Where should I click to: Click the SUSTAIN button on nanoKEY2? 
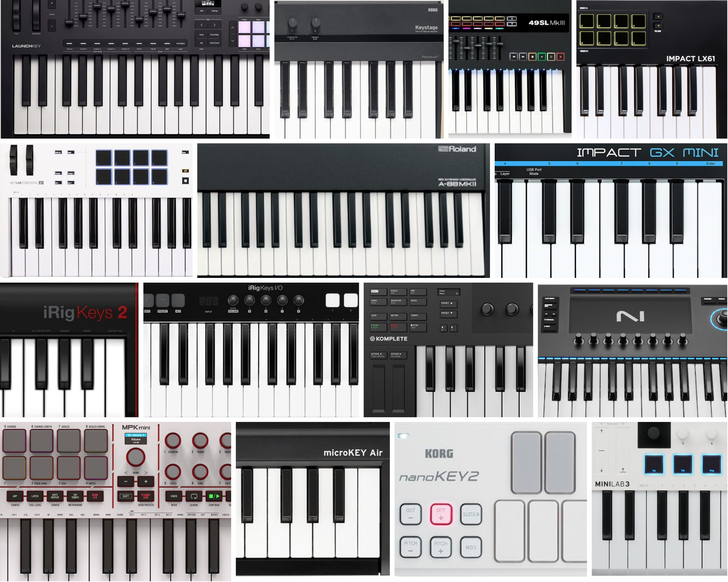pos(471,514)
